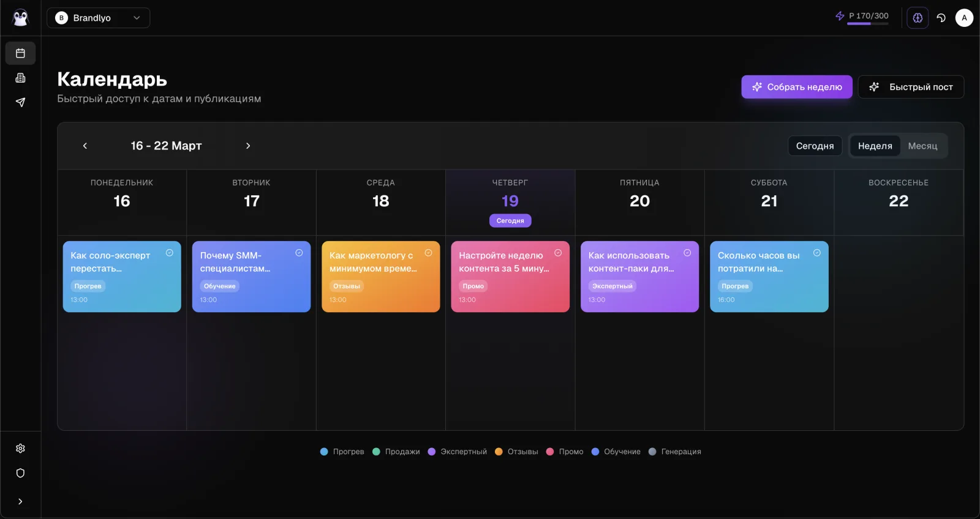
Task: Click the Быстрый пост button
Action: [911, 87]
